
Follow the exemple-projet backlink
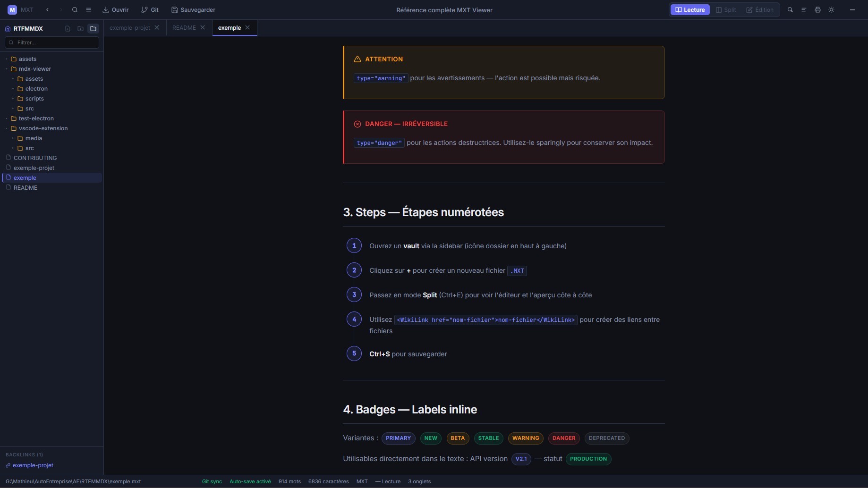[x=33, y=465]
